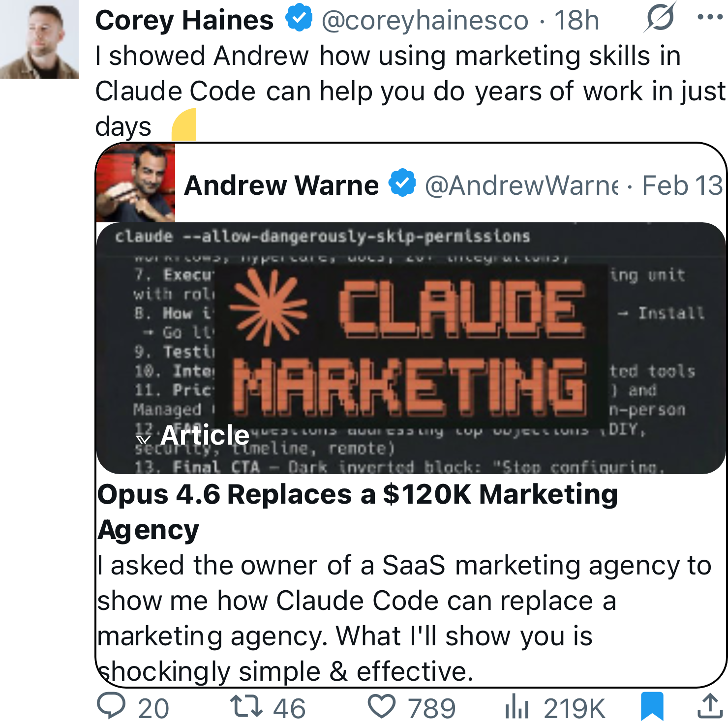728x724 pixels.
Task: Tap the share upload icon
Action: pos(710,706)
